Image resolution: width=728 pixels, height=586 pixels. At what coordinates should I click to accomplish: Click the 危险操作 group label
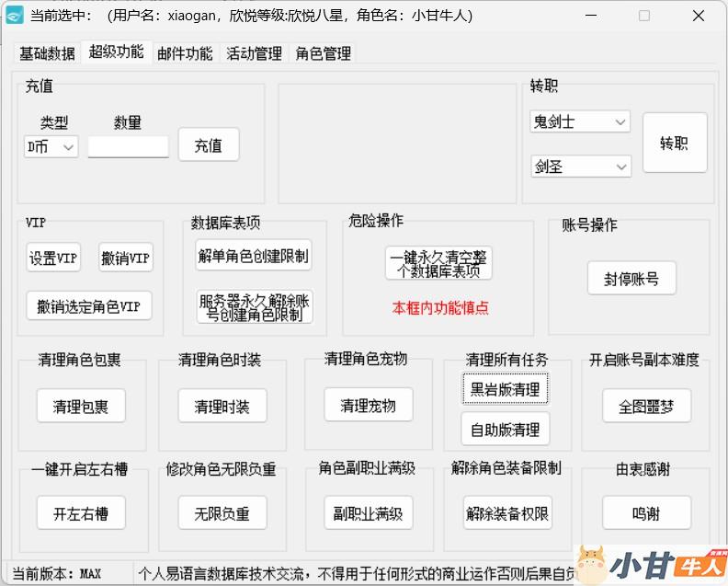376,221
